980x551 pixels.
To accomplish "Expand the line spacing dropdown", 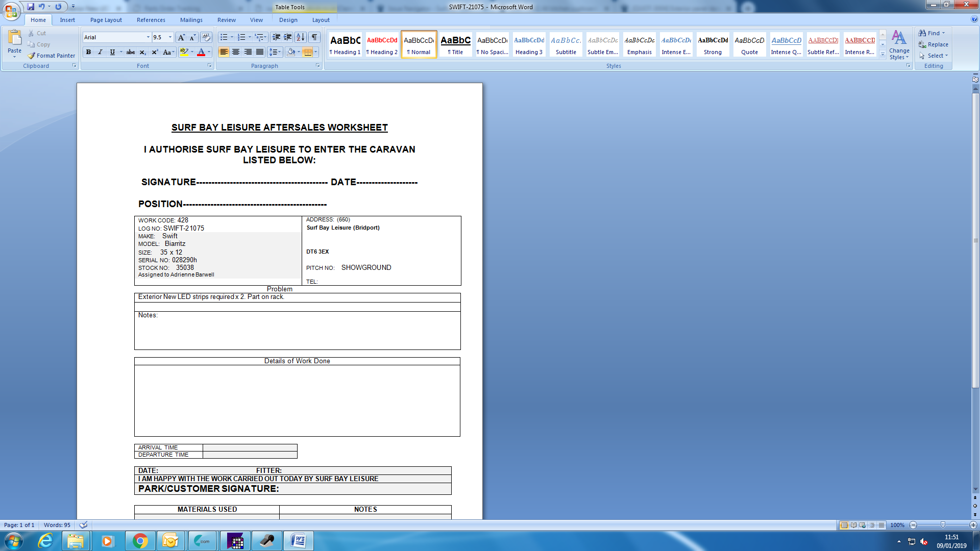I will pyautogui.click(x=280, y=52).
